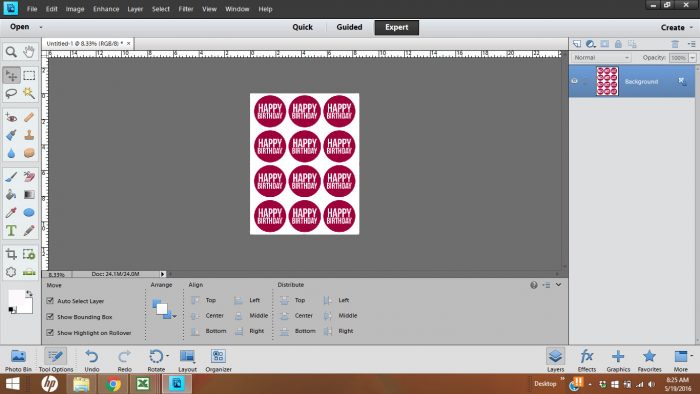Open the Normal blend mode dropdown
Viewport: 700px width, 394px height.
tap(601, 58)
